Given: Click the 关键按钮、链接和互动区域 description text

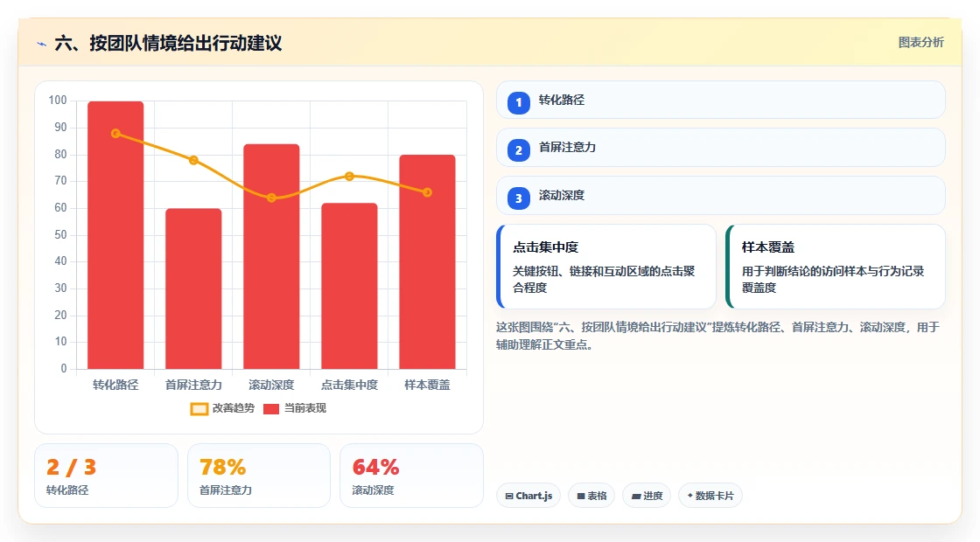Looking at the screenshot, I should 604,280.
